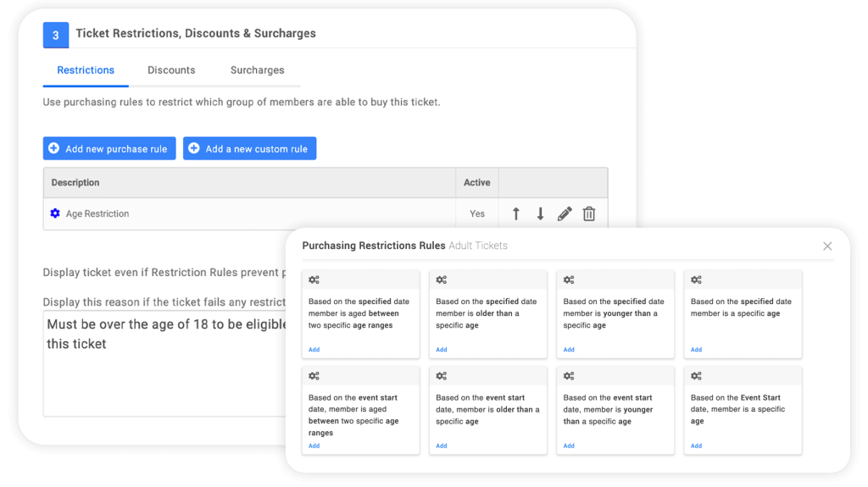Click gears icon on specified-date 'older than' card
This screenshot has width=868, height=487.
441,279
